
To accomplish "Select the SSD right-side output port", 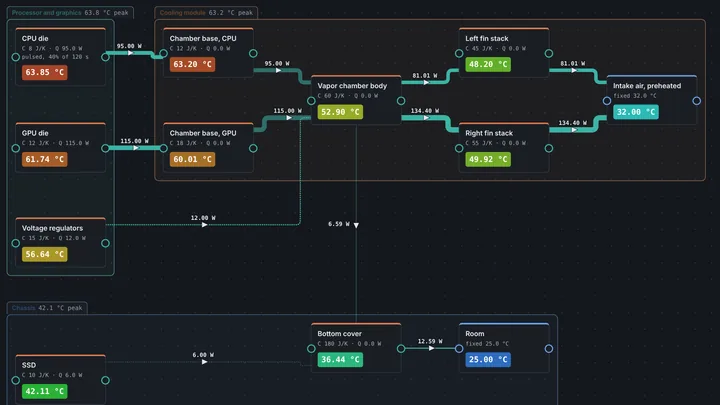I will 105,380.
